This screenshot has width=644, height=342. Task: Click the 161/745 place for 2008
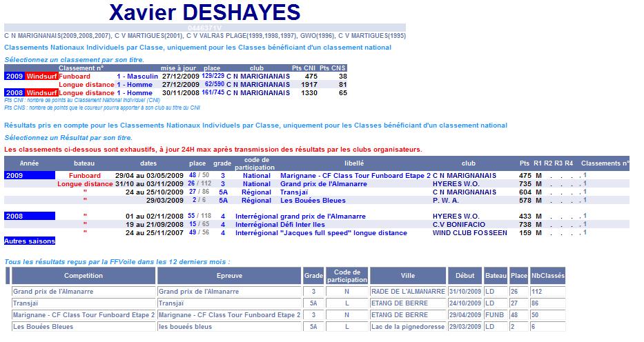point(213,92)
